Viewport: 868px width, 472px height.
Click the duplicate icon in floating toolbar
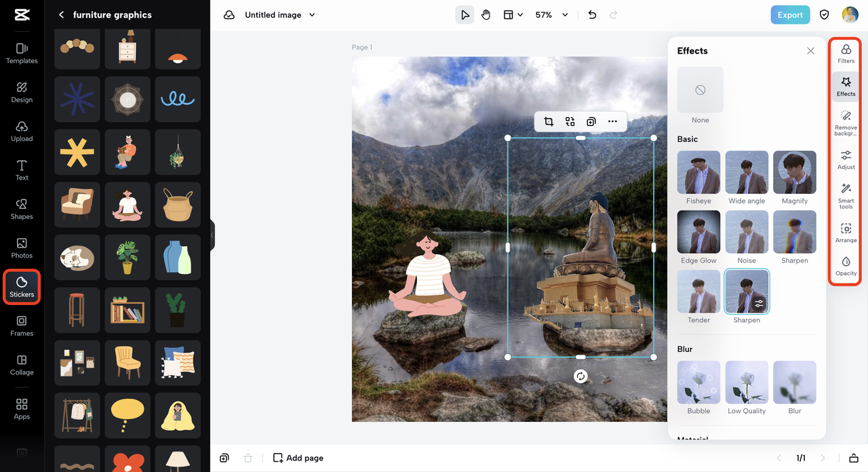pos(591,121)
